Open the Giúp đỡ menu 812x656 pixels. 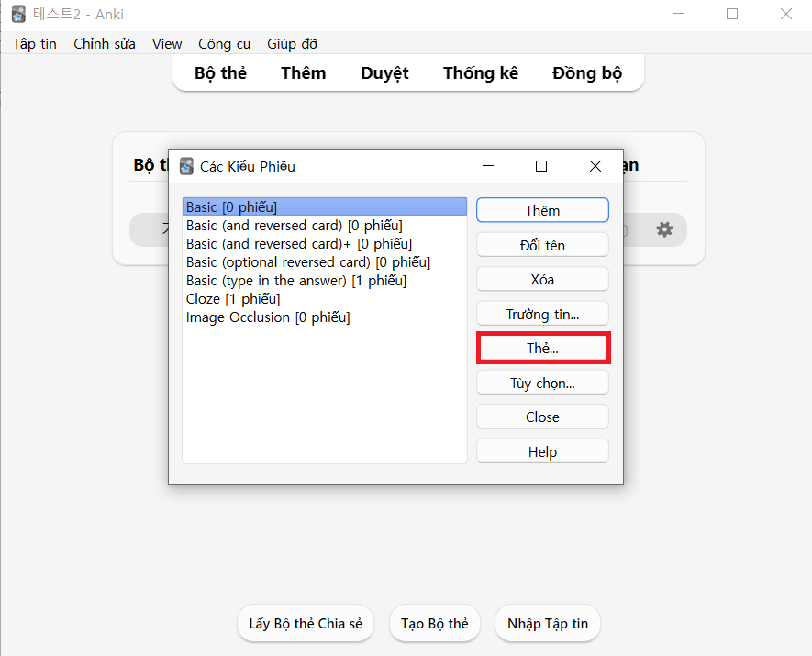pyautogui.click(x=292, y=44)
